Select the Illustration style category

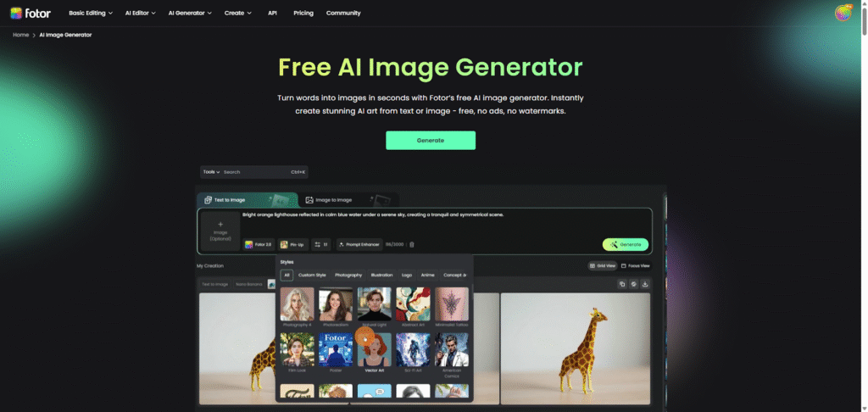381,275
